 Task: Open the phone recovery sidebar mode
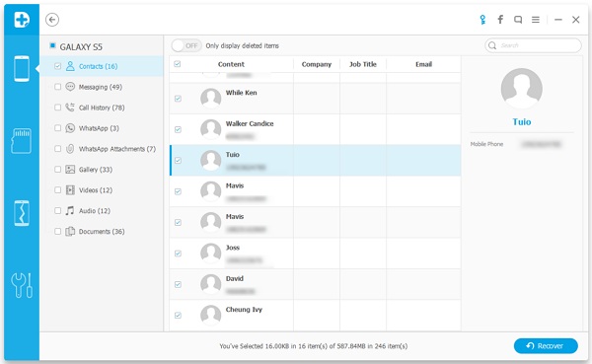point(22,69)
